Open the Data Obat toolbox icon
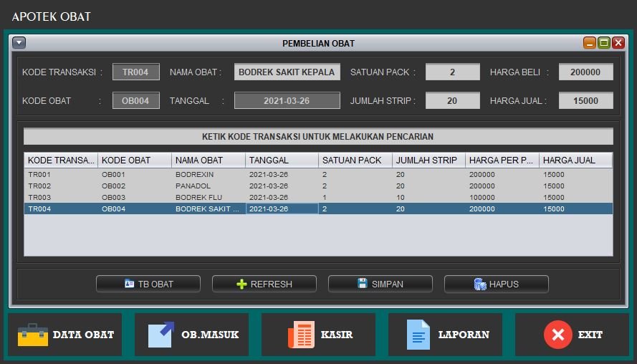This screenshot has height=364, width=637. pyautogui.click(x=33, y=335)
